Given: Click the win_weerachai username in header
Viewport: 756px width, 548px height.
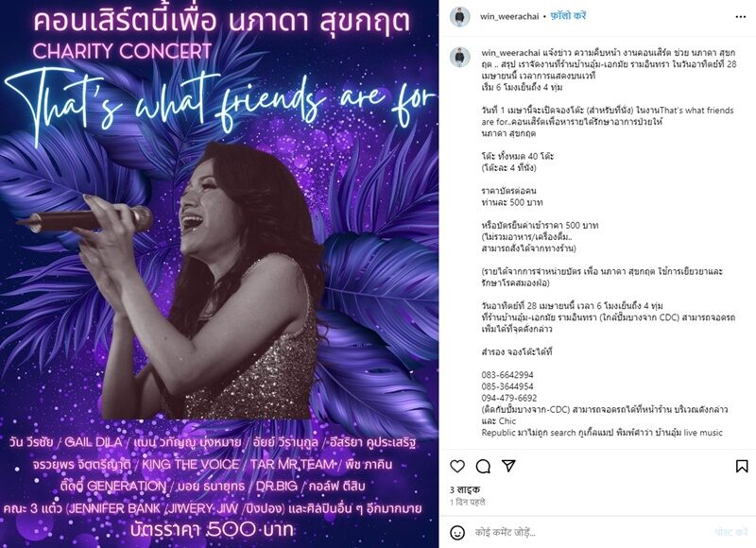Looking at the screenshot, I should [509, 16].
